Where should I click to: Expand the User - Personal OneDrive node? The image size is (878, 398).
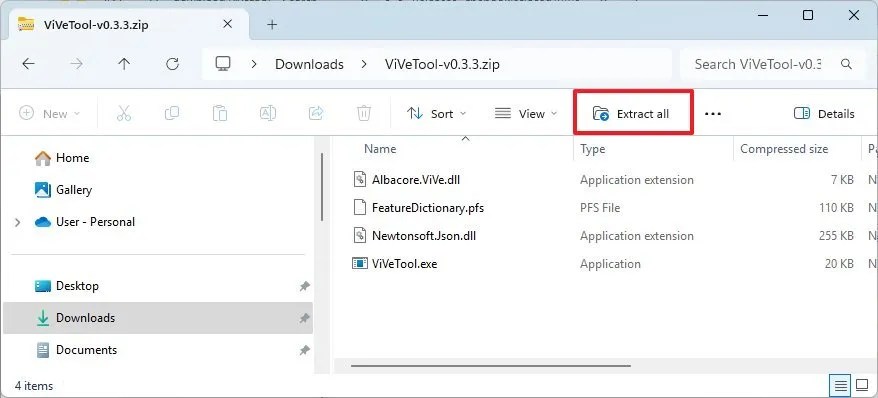click(x=18, y=223)
